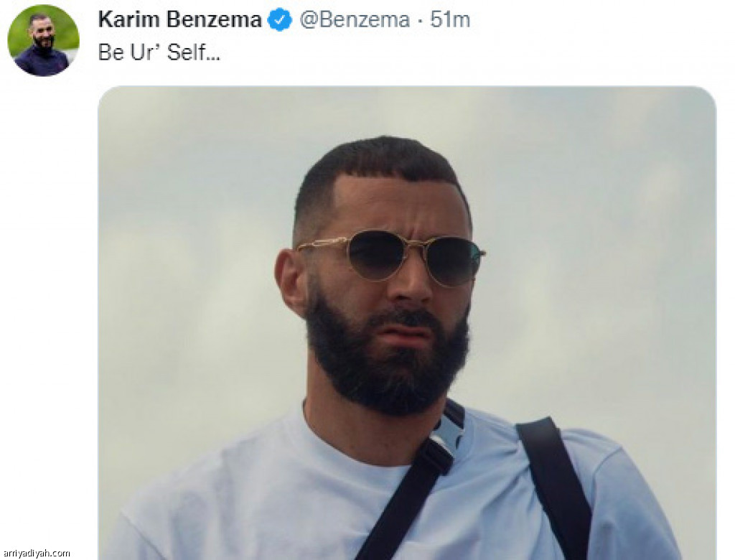
Task: Open the tweet image of man in sunglasses
Action: 407,322
